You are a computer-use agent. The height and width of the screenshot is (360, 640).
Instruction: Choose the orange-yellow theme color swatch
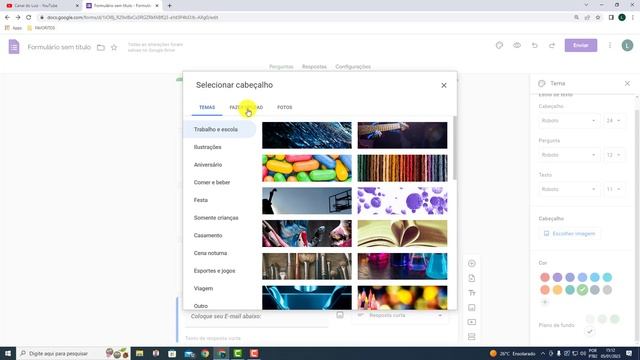pyautogui.click(x=558, y=290)
